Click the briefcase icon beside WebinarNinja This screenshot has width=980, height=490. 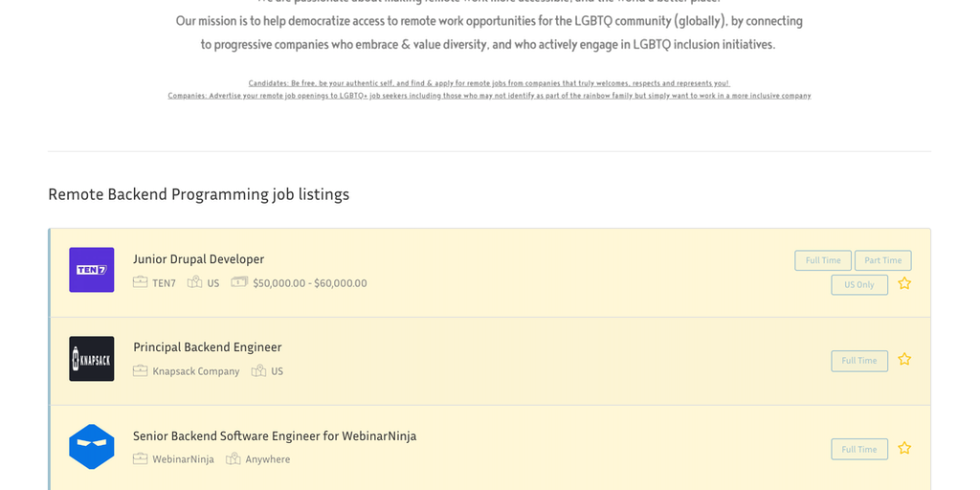pos(140,459)
